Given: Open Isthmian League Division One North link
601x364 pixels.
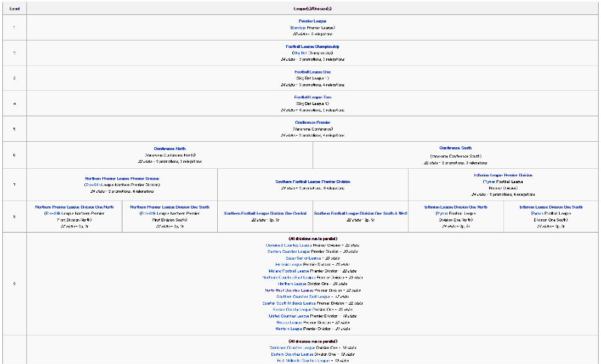Looking at the screenshot, I should [456, 207].
